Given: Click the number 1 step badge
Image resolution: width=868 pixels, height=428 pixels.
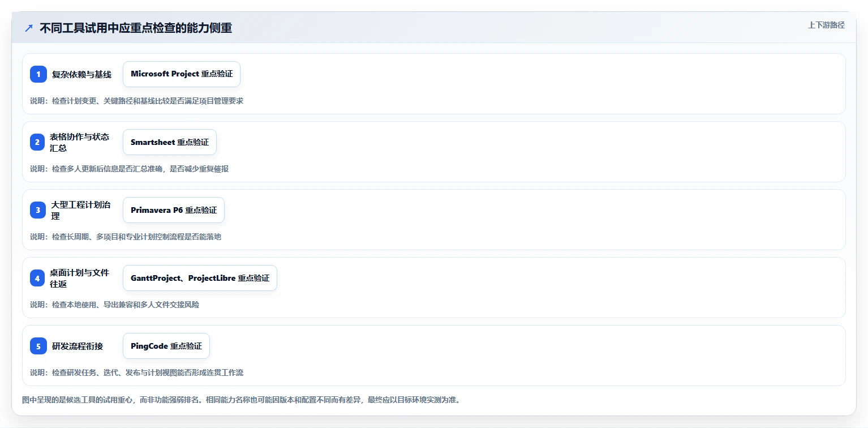Looking at the screenshot, I should pos(38,74).
